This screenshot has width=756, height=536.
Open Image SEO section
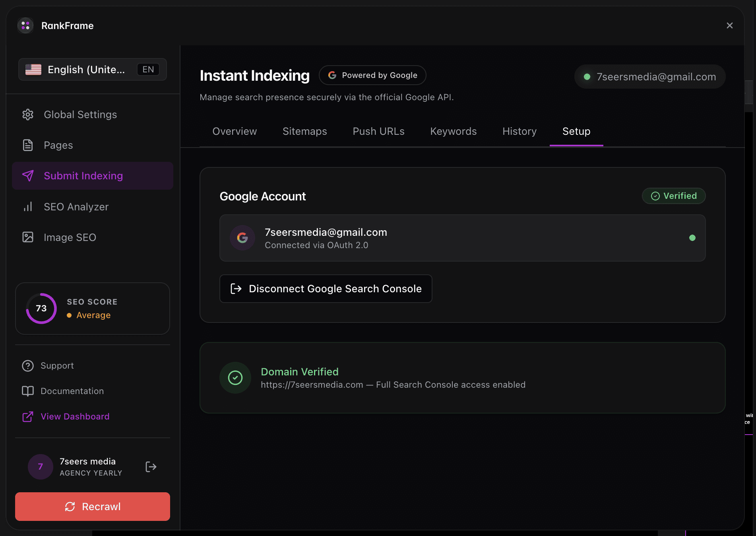93,237
